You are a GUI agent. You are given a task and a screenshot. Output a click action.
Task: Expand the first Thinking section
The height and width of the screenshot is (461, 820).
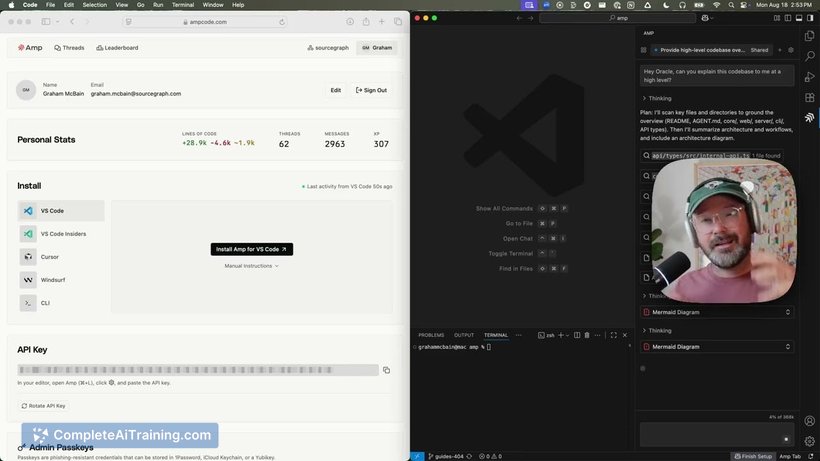coord(659,98)
